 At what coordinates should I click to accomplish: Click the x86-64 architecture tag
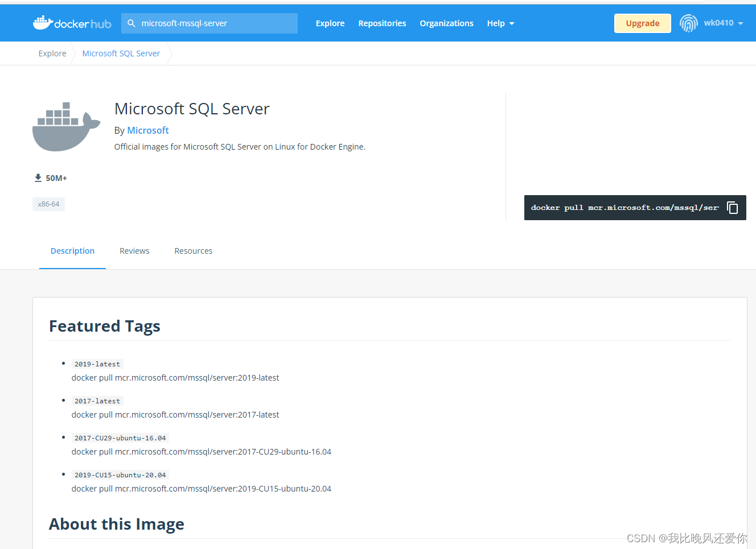tap(48, 204)
